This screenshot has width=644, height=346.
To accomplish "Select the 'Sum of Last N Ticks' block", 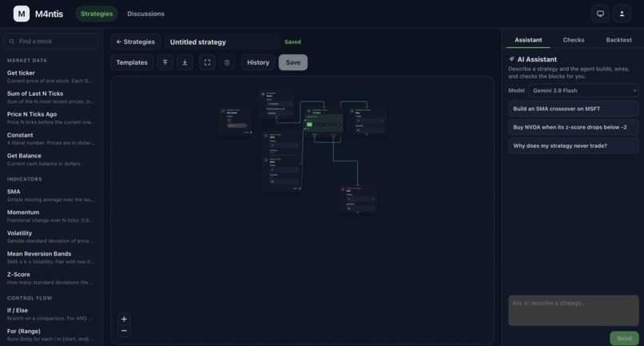I will click(51, 97).
